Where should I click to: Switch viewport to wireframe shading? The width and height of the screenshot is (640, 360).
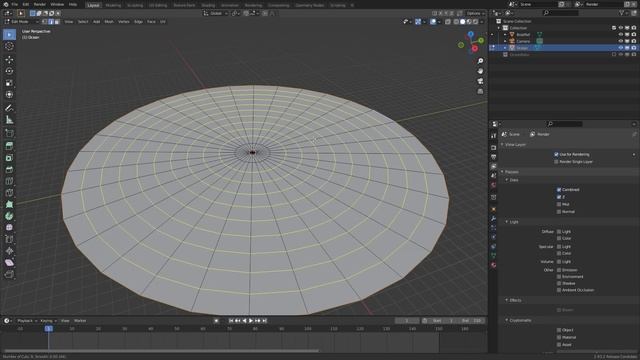click(456, 22)
